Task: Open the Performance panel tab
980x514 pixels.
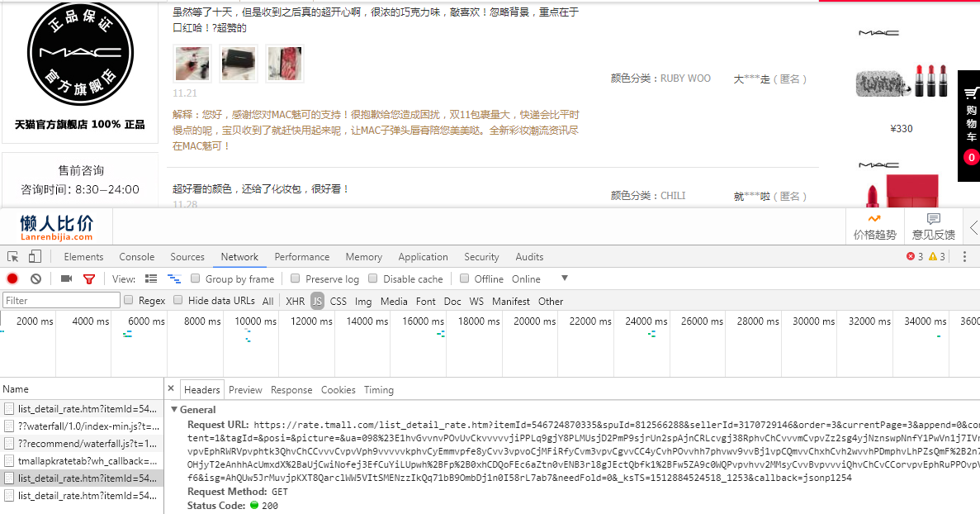Action: pos(302,257)
